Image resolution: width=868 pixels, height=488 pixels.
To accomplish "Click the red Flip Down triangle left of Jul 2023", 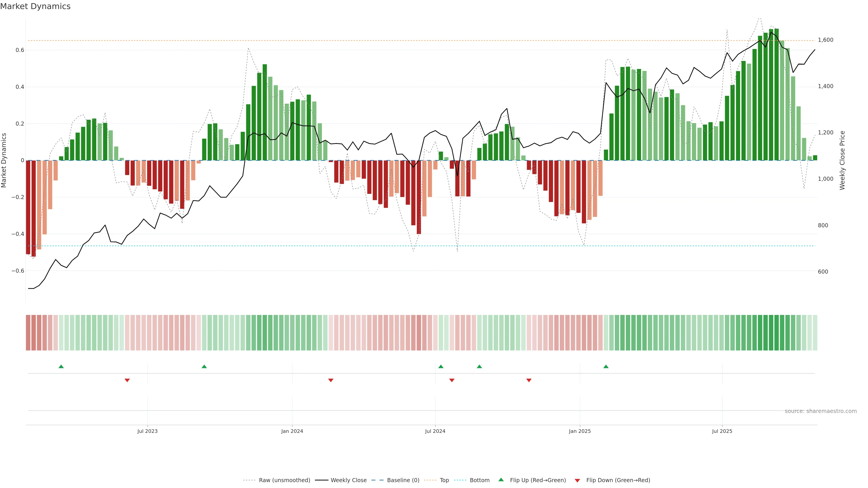I will point(127,380).
